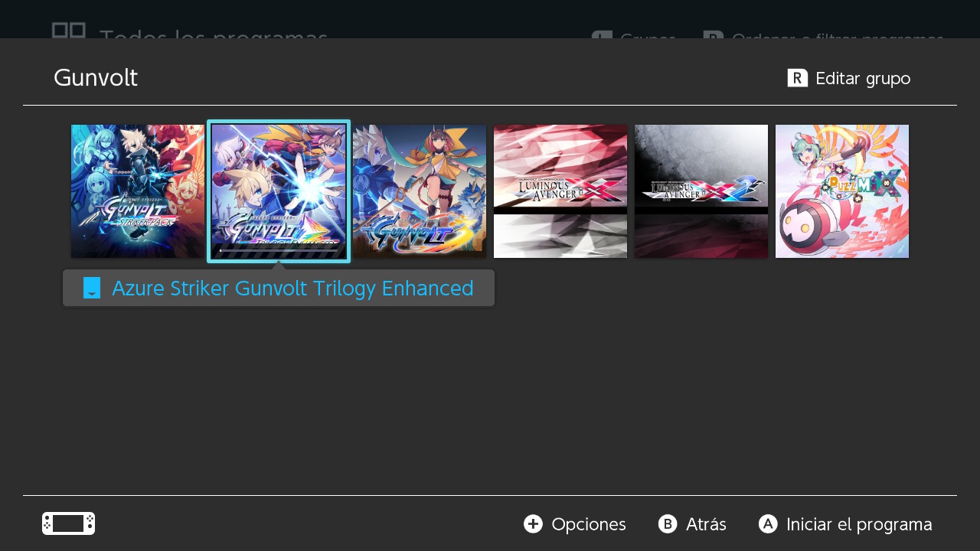Launch the PuzzMiX game icon

point(842,191)
